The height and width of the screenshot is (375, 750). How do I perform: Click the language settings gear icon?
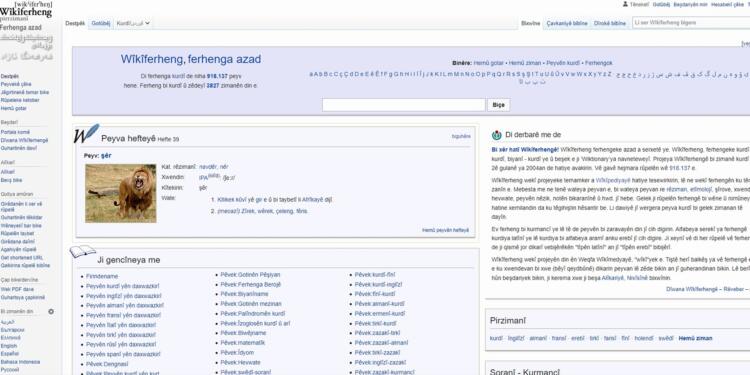click(x=51, y=311)
